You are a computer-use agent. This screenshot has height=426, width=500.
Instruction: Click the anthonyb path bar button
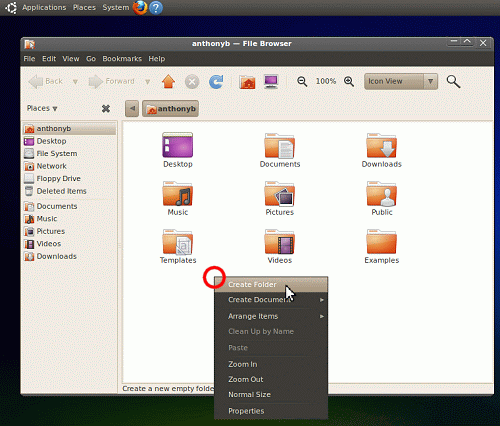[170, 109]
